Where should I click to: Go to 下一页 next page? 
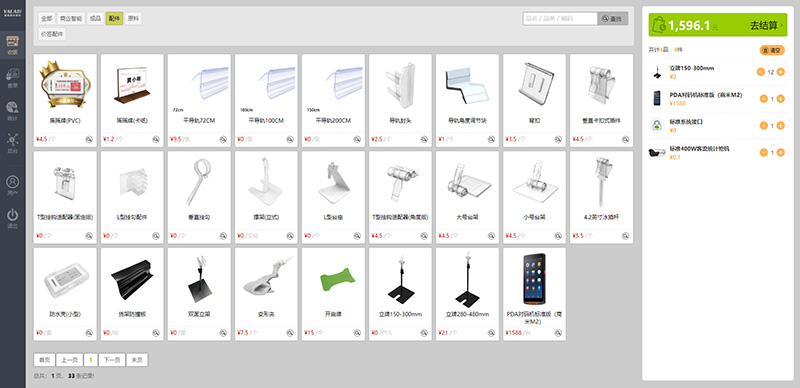click(111, 360)
